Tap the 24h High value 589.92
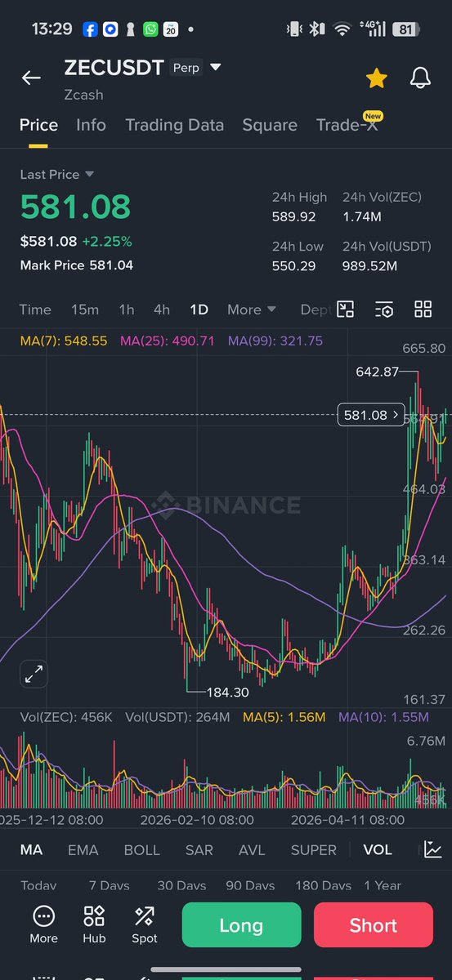The height and width of the screenshot is (980, 452). [292, 217]
